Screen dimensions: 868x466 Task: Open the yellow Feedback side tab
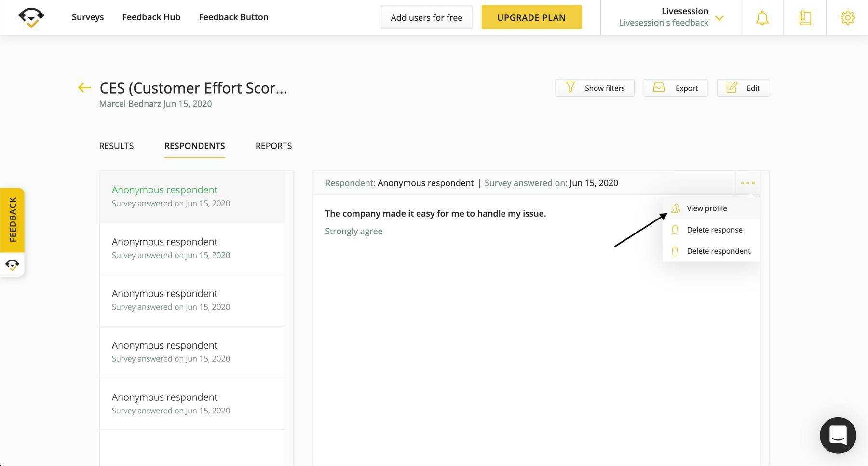point(13,219)
